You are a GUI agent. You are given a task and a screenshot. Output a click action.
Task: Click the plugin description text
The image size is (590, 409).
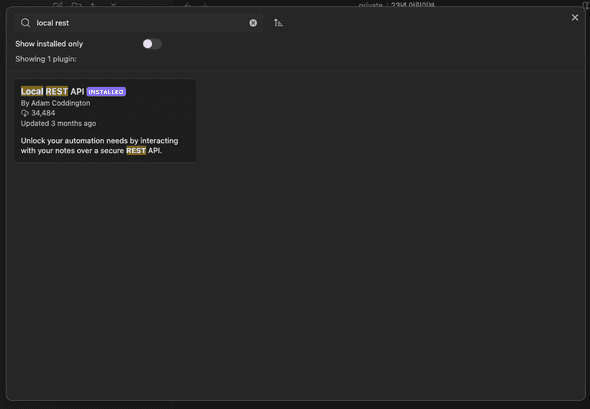pyautogui.click(x=99, y=146)
